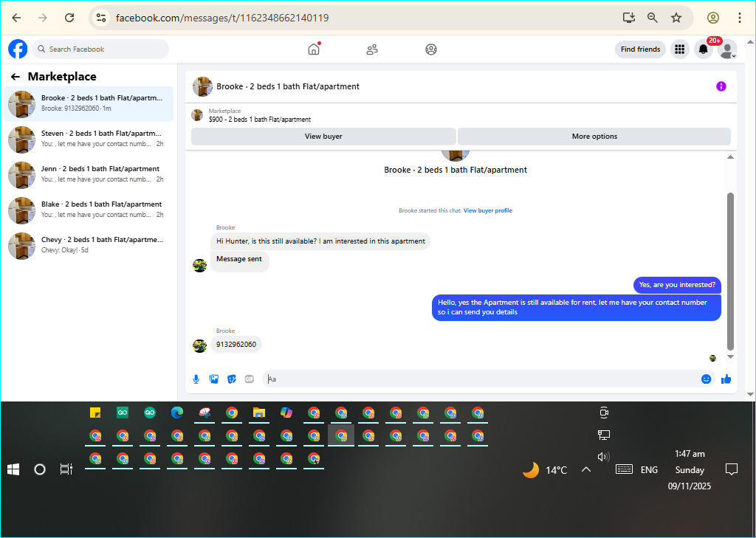Click the chat scroll-up arrow

(730, 157)
